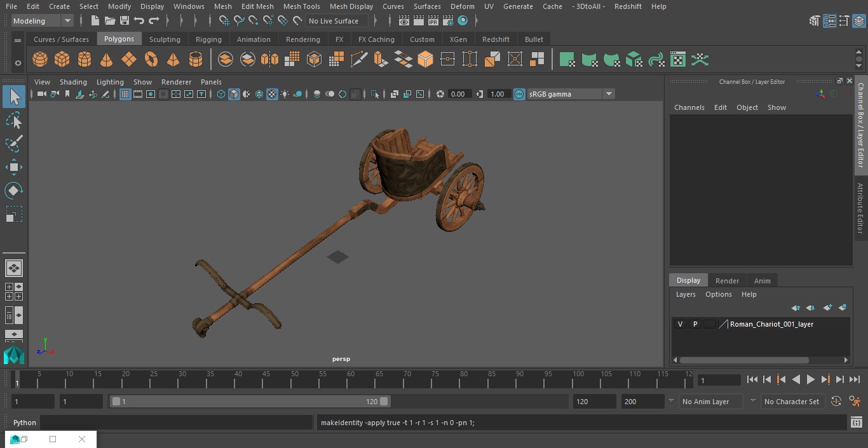Click the layer list horizontal scrollbar

coord(744,360)
